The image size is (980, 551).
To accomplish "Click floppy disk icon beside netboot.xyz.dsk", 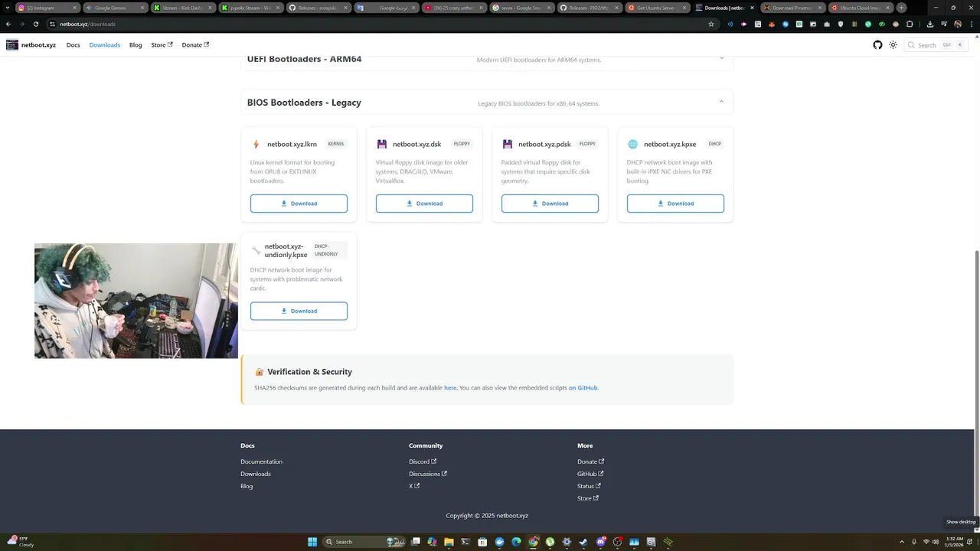I will (382, 144).
